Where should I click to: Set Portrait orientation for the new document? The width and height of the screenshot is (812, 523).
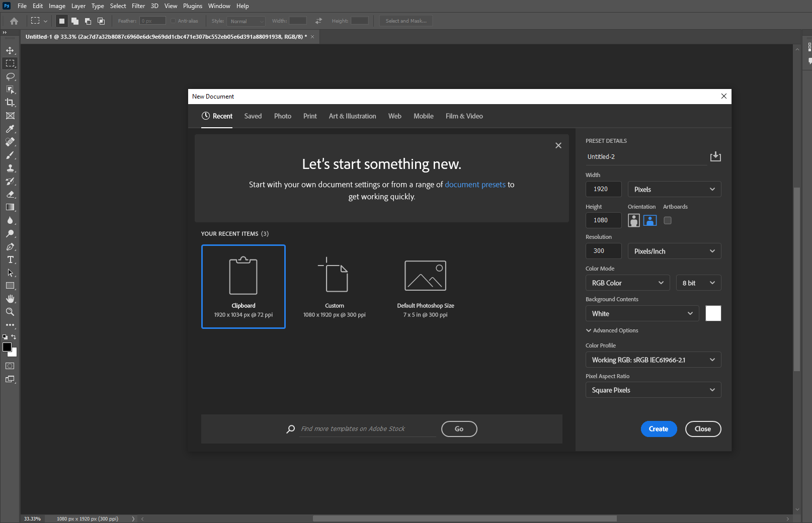pyautogui.click(x=633, y=220)
